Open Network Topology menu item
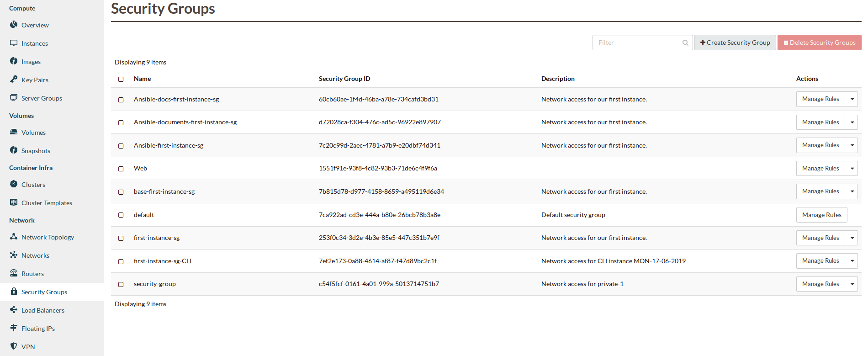This screenshot has height=356, width=868. (48, 237)
